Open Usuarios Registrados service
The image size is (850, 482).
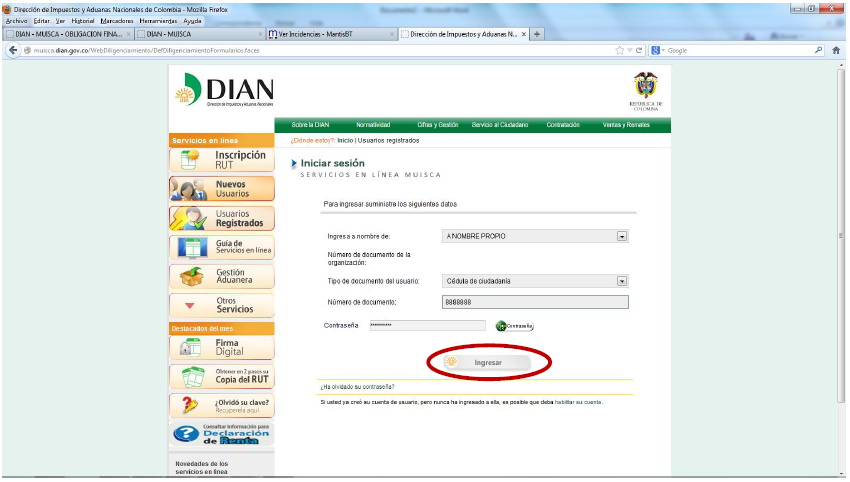click(x=222, y=218)
